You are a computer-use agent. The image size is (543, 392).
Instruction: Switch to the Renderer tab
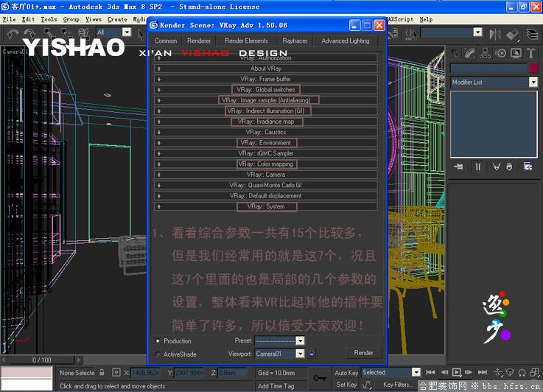coord(199,41)
